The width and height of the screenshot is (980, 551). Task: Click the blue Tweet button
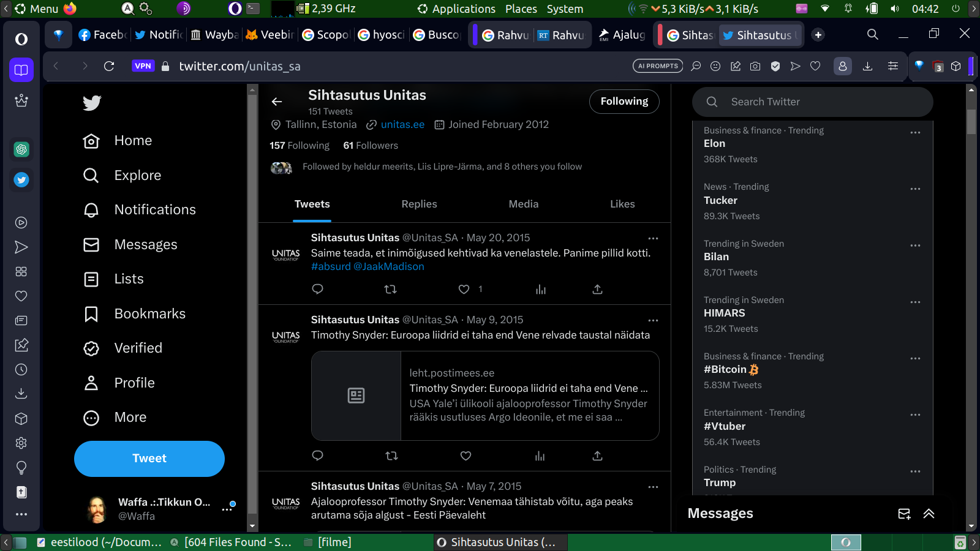click(149, 459)
